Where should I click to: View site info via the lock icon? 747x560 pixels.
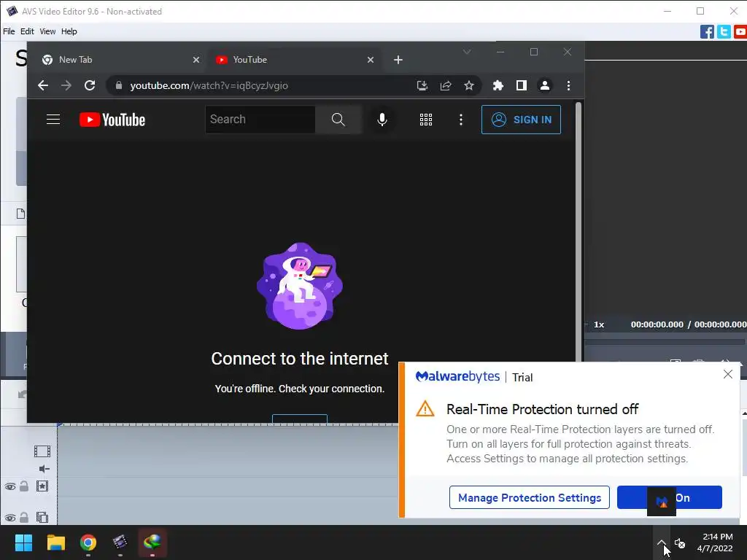click(119, 85)
